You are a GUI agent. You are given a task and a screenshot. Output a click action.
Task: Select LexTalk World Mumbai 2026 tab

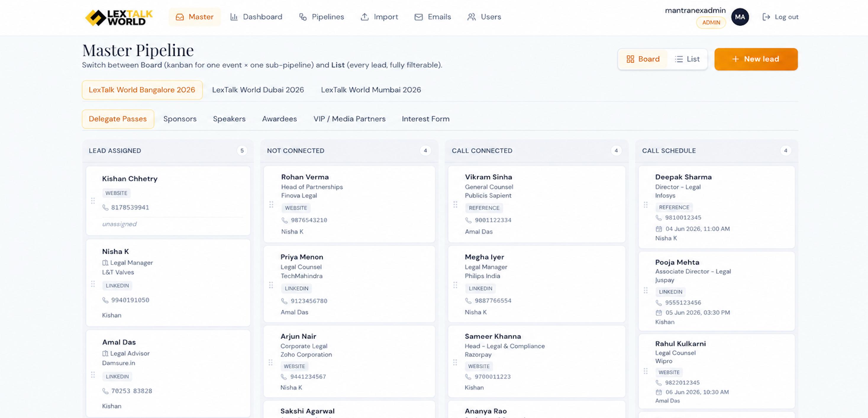[371, 90]
